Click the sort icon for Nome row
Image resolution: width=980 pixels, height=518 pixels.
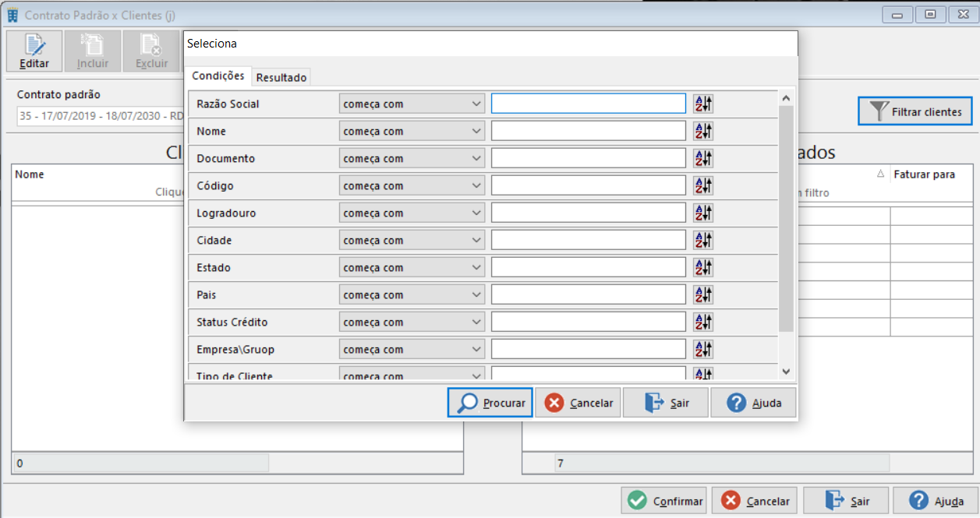703,131
